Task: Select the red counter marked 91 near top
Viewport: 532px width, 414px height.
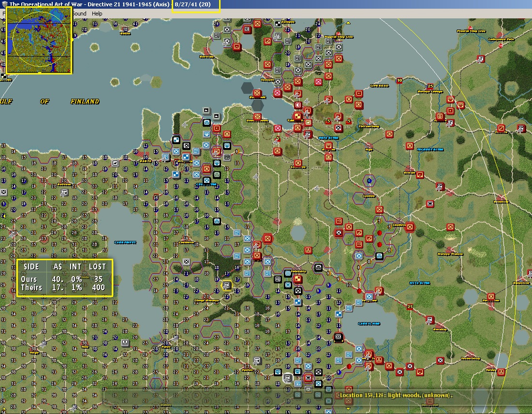Action: tap(247, 29)
